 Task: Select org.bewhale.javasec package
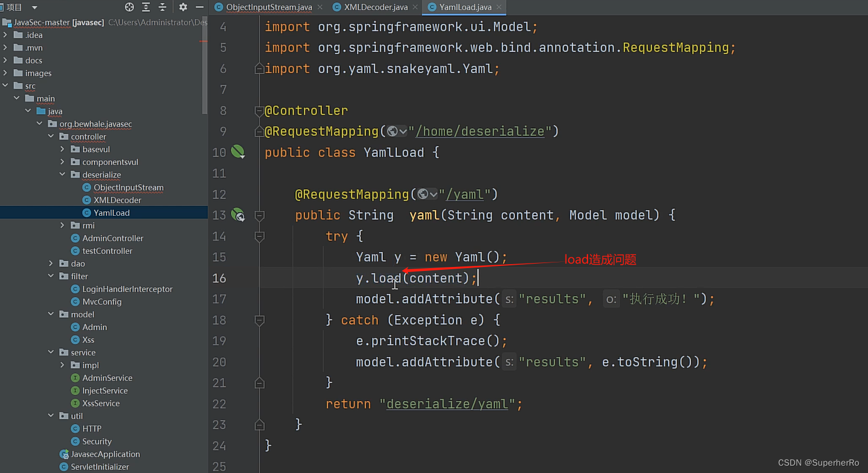click(96, 124)
